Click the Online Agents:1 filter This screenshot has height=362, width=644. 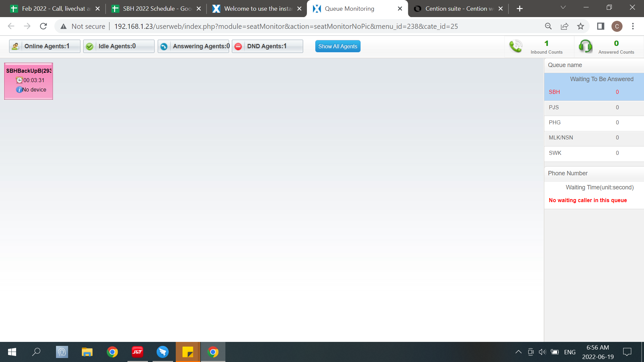pos(45,46)
